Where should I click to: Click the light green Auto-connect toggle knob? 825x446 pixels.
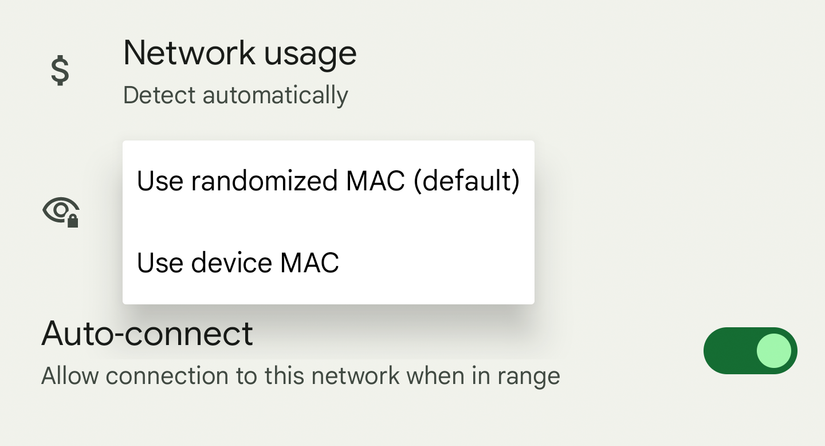(x=774, y=351)
